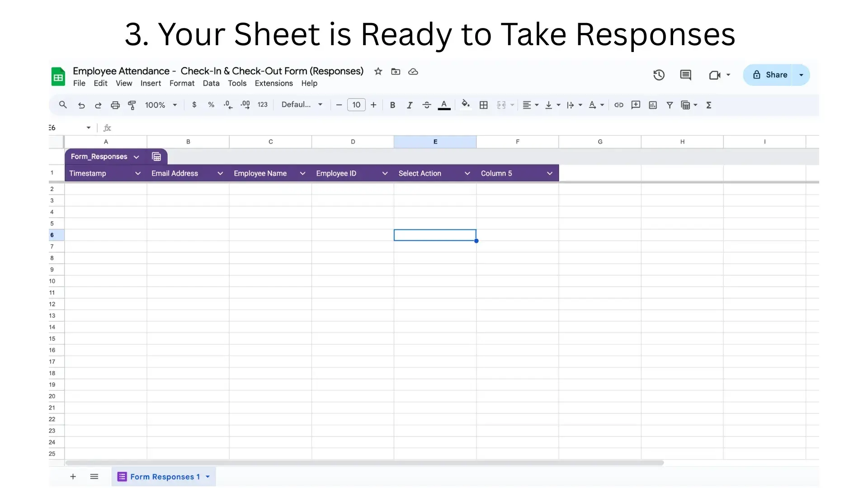Insert a comment from the toolbar
This screenshot has height=488, width=868.
coord(636,105)
